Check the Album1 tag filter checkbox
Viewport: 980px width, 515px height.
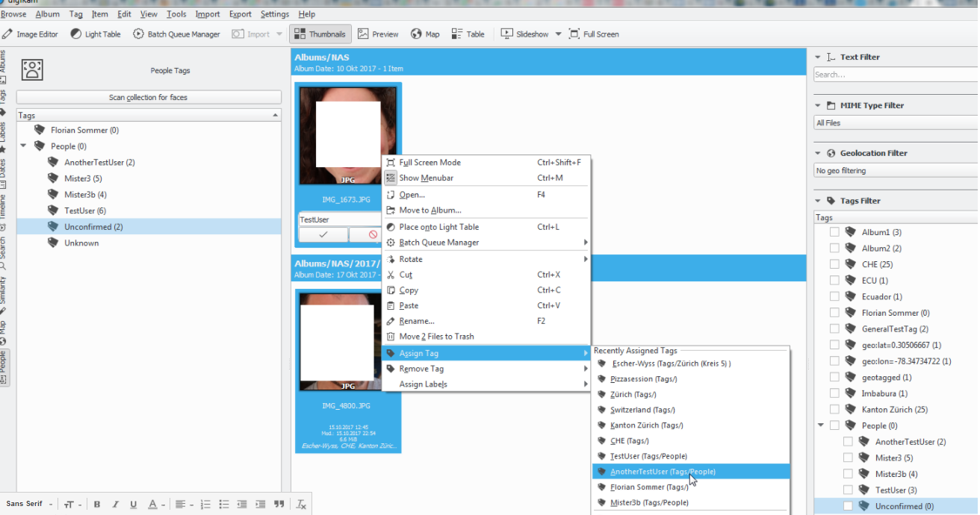coord(835,232)
